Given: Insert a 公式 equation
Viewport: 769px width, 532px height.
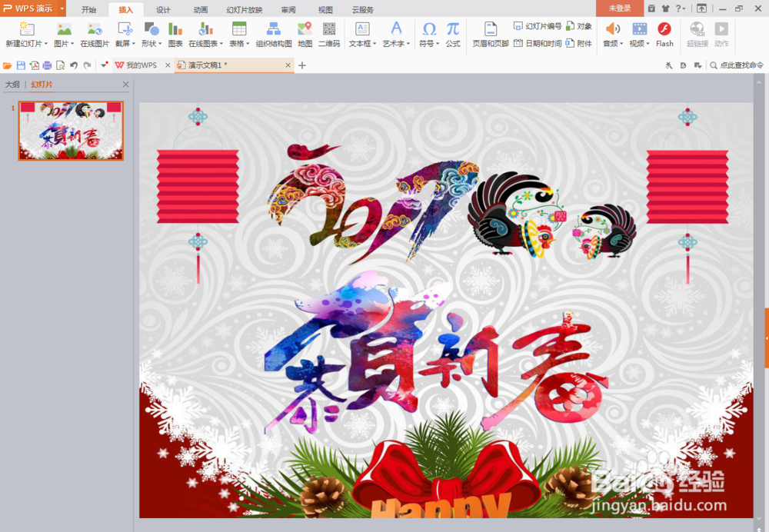Looking at the screenshot, I should pyautogui.click(x=453, y=34).
